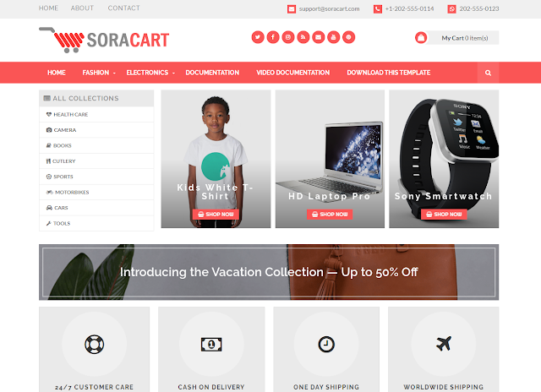Open the Instagram social icon

[288, 37]
